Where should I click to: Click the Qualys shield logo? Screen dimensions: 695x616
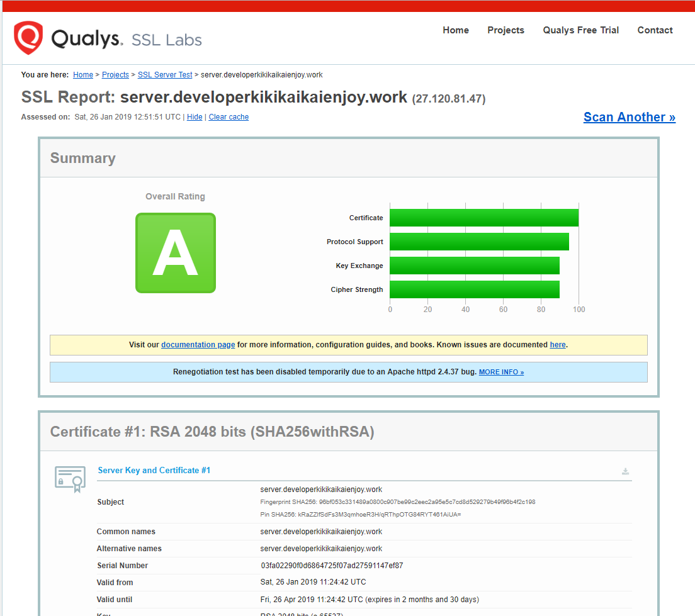28,38
